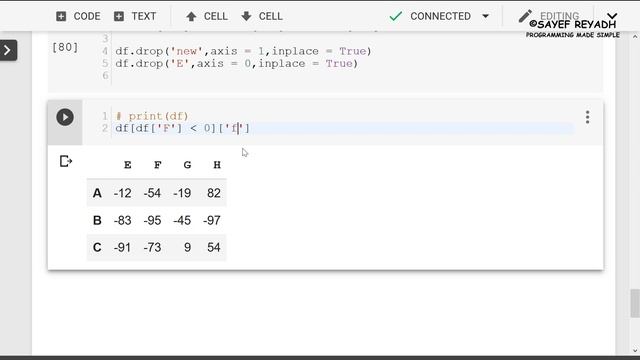This screenshot has width=640, height=360.
Task: Click the EDITING pencil icon
Action: [x=525, y=16]
